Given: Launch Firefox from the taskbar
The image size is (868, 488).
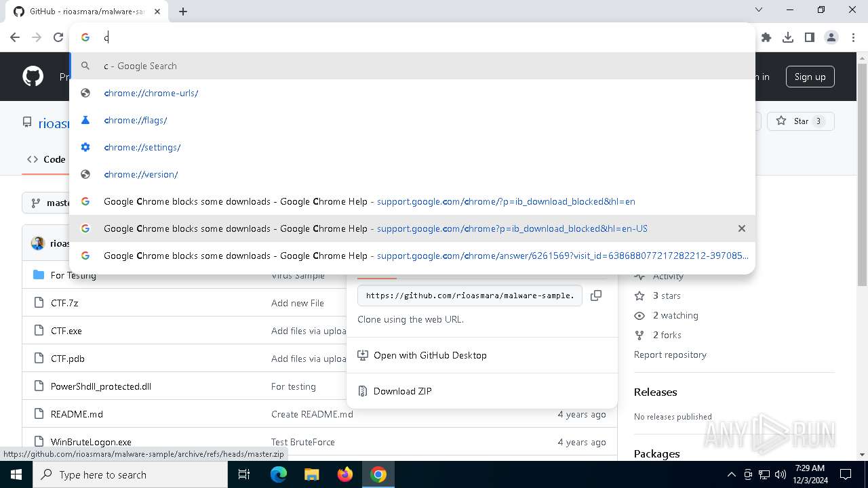Looking at the screenshot, I should pyautogui.click(x=345, y=474).
